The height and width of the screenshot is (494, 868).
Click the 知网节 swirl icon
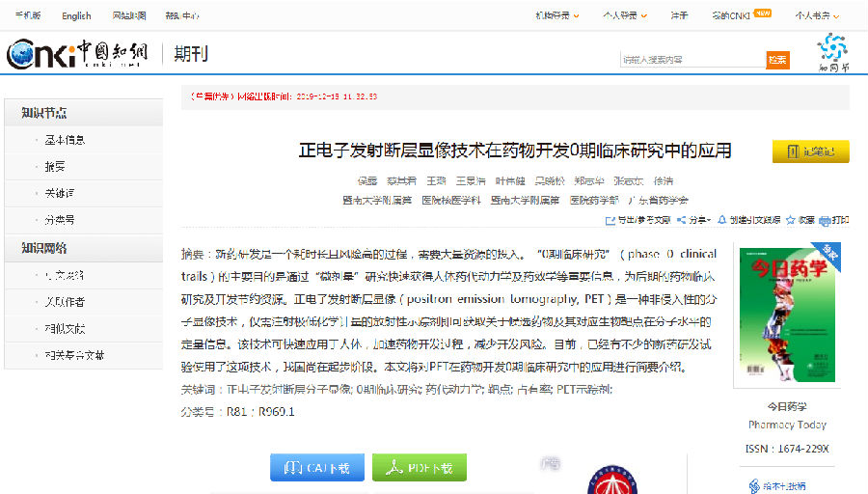[x=832, y=49]
